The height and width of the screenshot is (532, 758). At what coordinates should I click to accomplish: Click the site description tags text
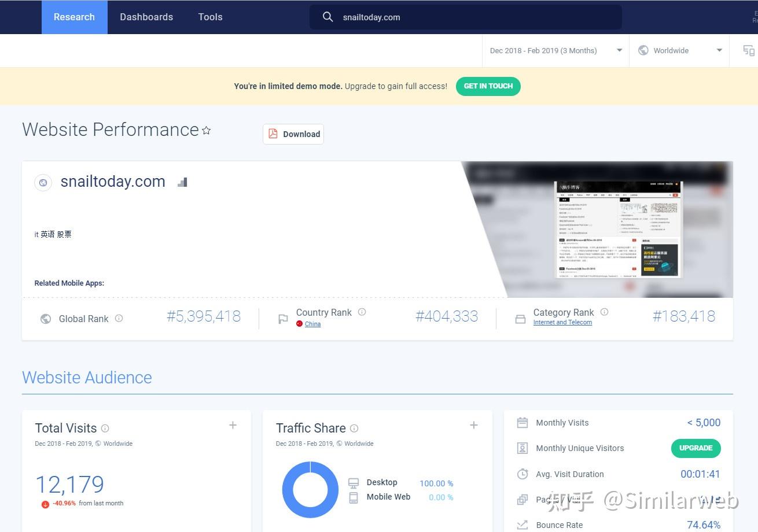pos(53,234)
